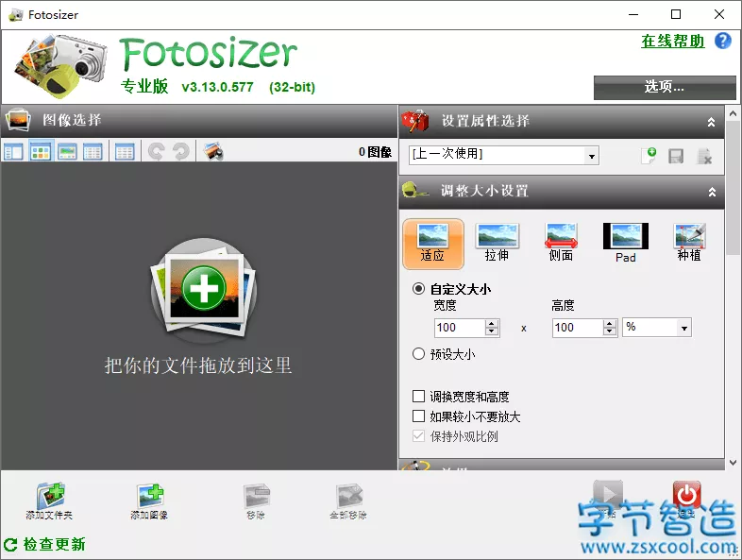742x560 pixels.
Task: Click in the 高度 height input field
Action: click(x=578, y=328)
